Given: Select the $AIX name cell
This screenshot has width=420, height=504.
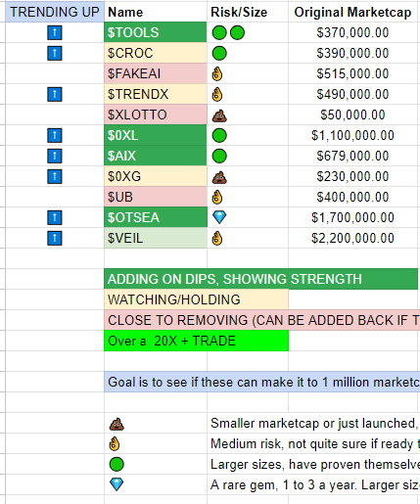Looking at the screenshot, I should 156,156.
